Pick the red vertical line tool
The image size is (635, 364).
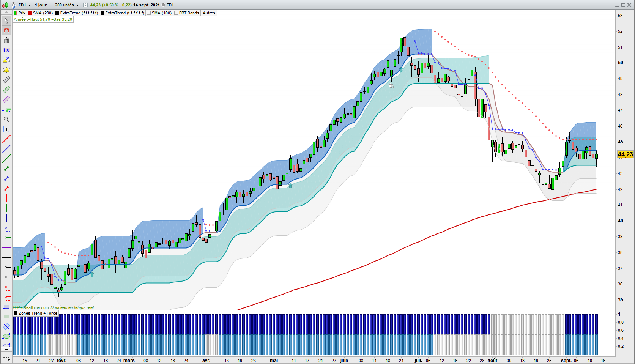coord(6,198)
